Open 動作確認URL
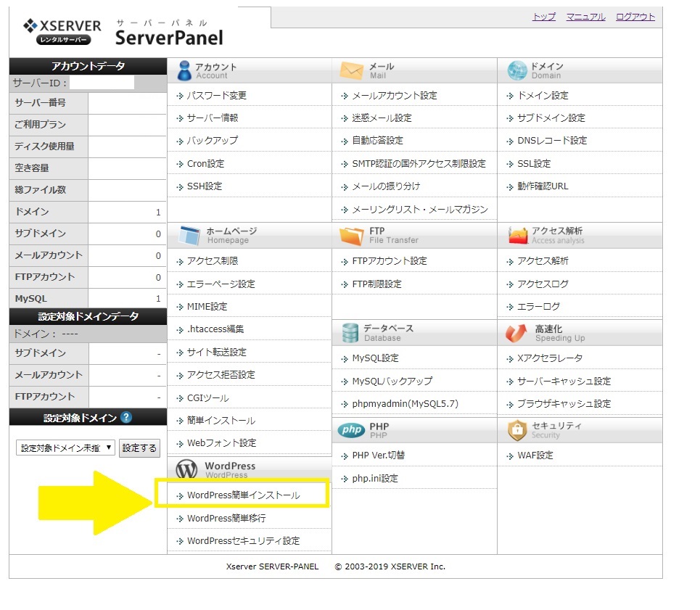 [x=543, y=186]
